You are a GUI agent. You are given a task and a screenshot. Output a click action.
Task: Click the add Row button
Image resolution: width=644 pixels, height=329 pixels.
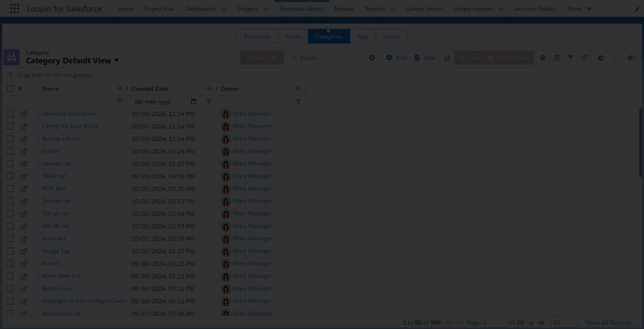point(397,58)
